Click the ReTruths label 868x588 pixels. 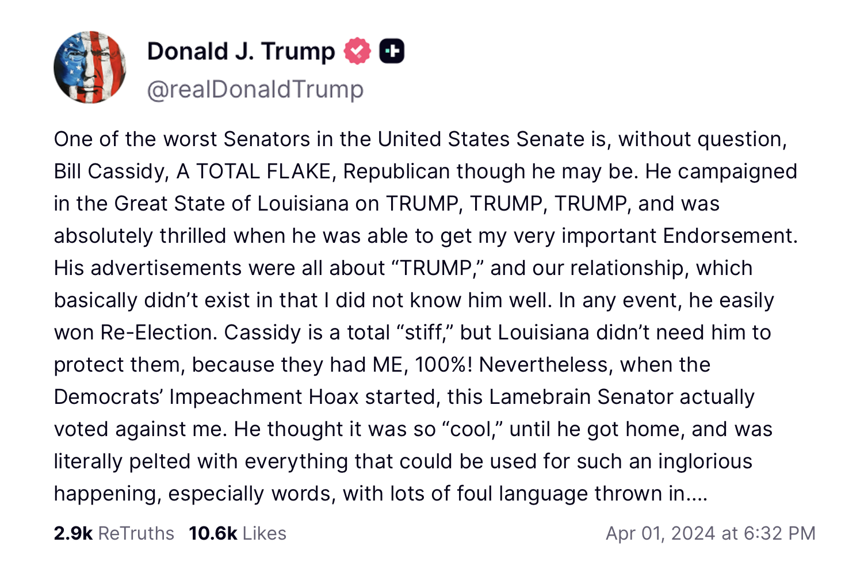tap(136, 533)
